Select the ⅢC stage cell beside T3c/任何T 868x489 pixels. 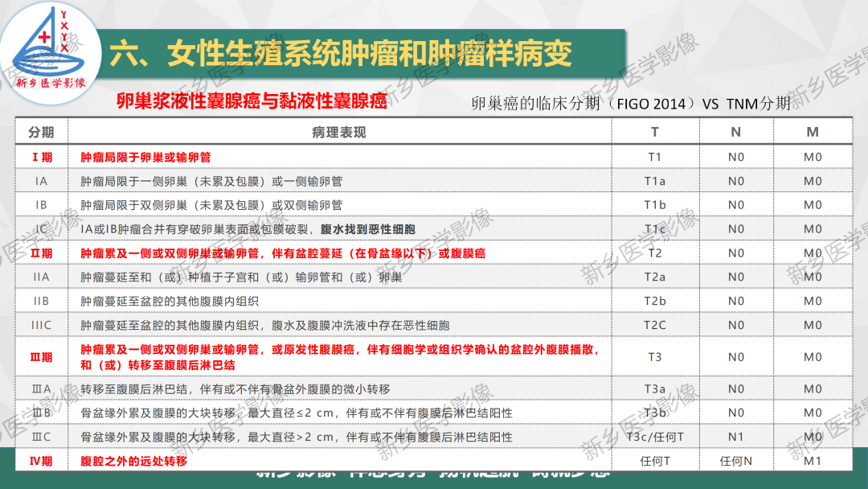coord(41,437)
